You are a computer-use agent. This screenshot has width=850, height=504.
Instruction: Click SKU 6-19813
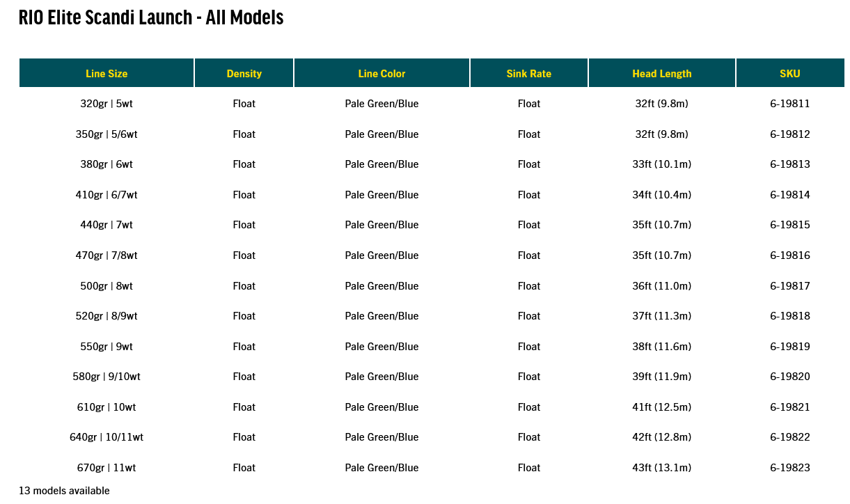790,164
